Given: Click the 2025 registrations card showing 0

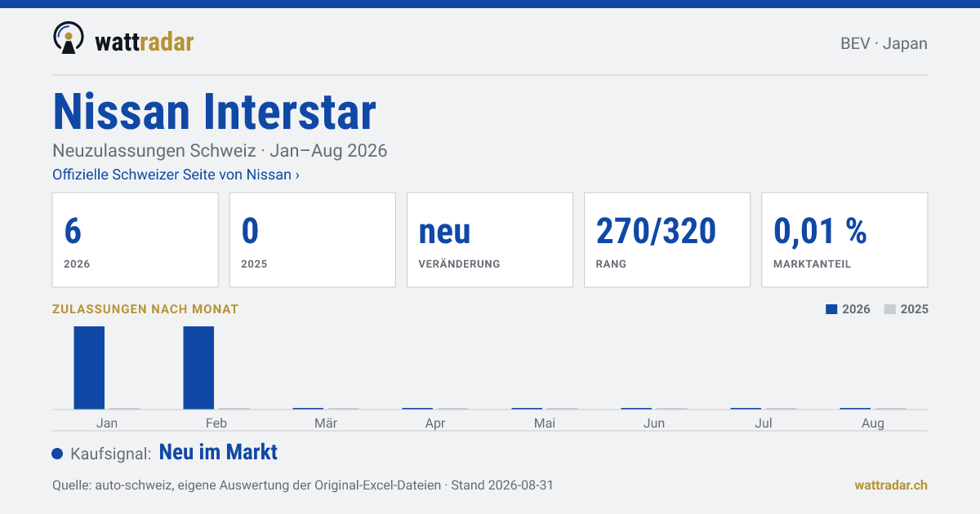Looking at the screenshot, I should pyautogui.click(x=313, y=240).
